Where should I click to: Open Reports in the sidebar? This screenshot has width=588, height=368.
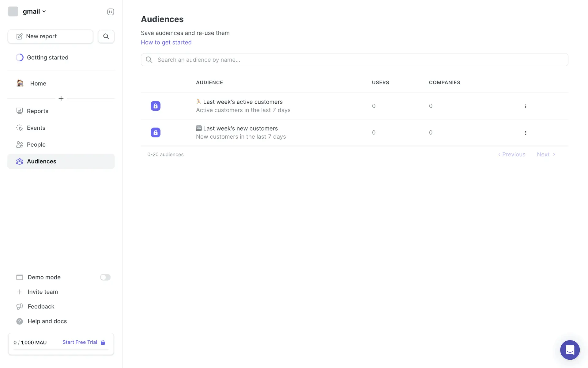(x=37, y=111)
